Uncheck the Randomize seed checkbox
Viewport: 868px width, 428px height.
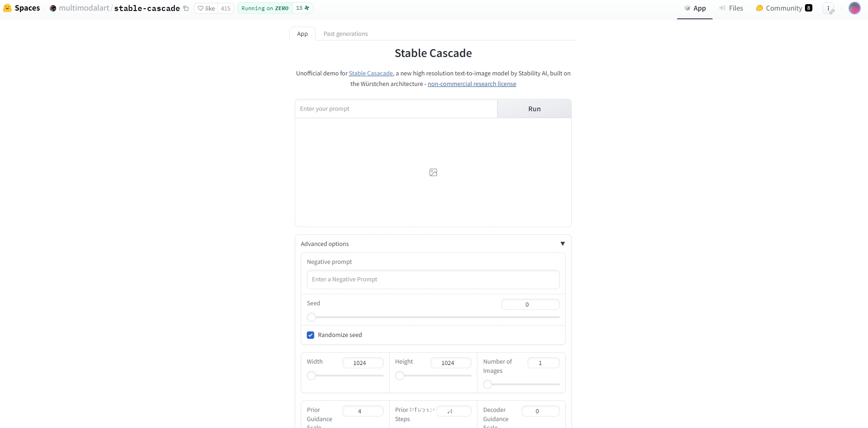[x=310, y=335]
